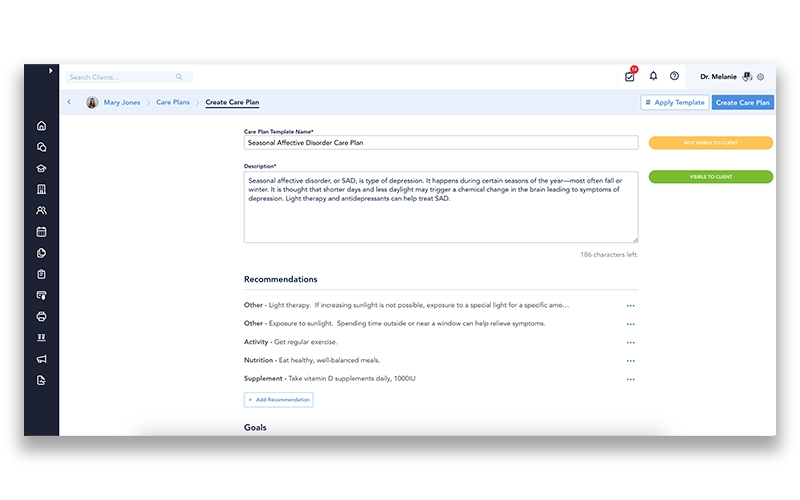Viewport: 800px width, 500px height.
Task: Click the Search Clients field
Action: pyautogui.click(x=129, y=77)
